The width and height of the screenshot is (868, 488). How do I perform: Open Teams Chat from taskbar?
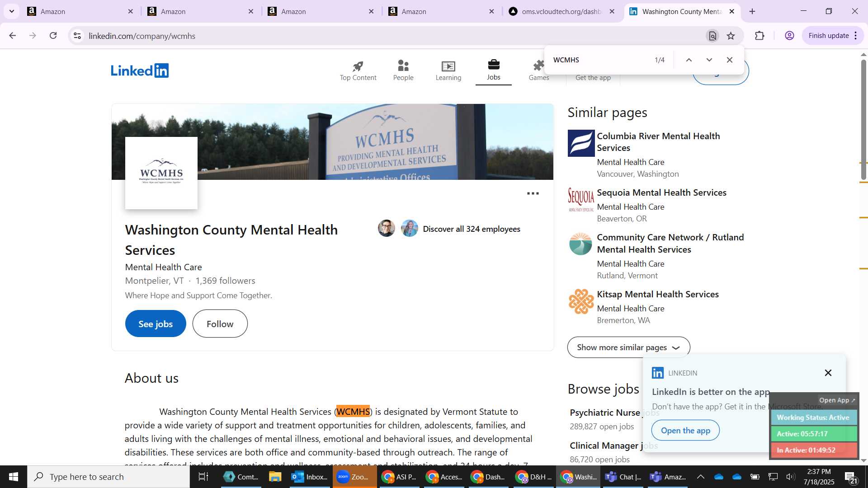click(624, 477)
